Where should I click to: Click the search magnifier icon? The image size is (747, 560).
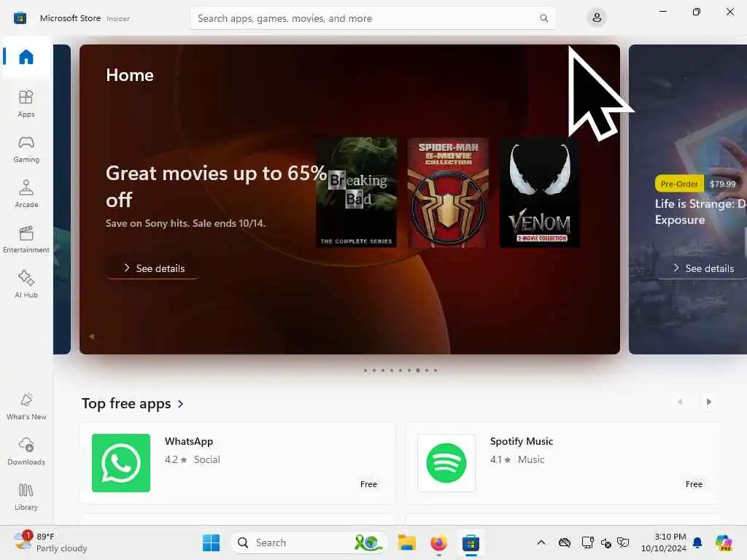[x=543, y=18]
